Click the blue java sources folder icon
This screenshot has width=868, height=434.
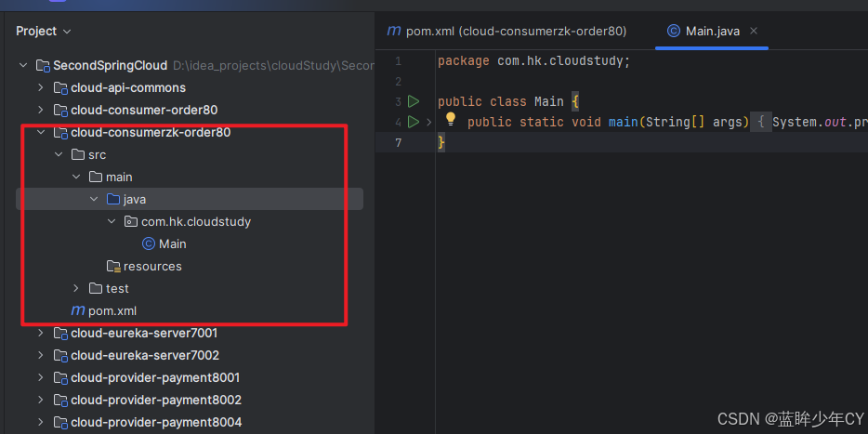tap(113, 199)
